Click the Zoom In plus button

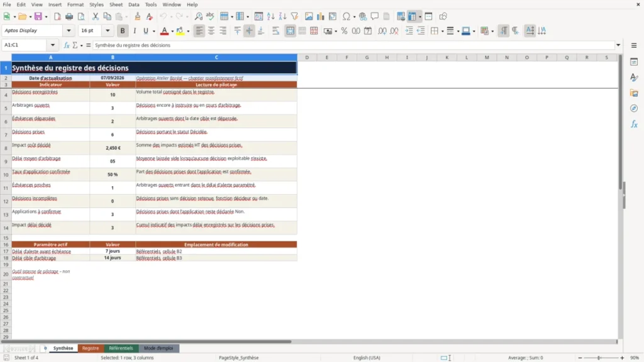(x=622, y=358)
